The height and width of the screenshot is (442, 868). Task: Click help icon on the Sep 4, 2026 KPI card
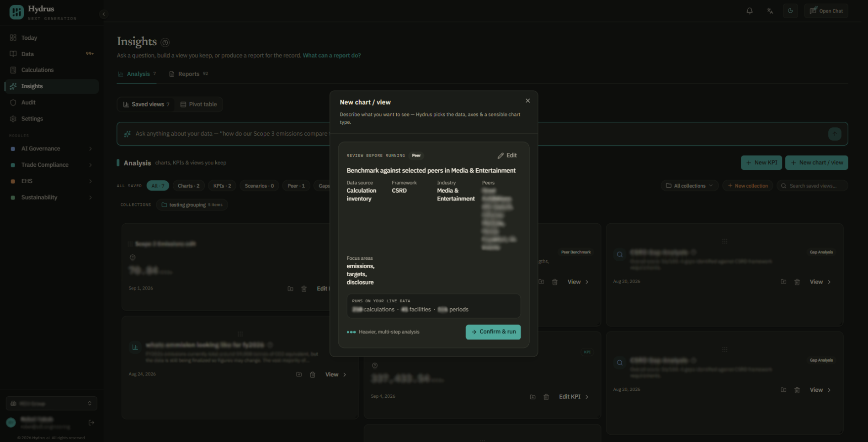point(375,365)
